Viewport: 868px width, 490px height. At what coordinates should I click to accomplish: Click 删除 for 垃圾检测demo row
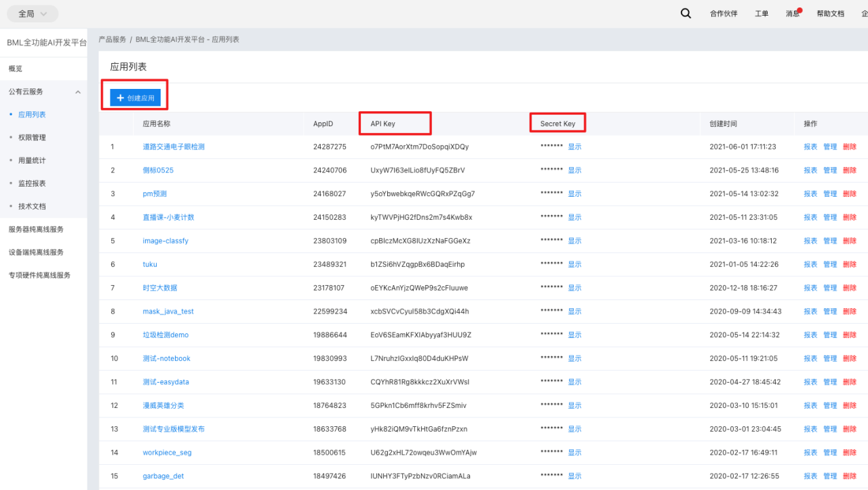850,335
